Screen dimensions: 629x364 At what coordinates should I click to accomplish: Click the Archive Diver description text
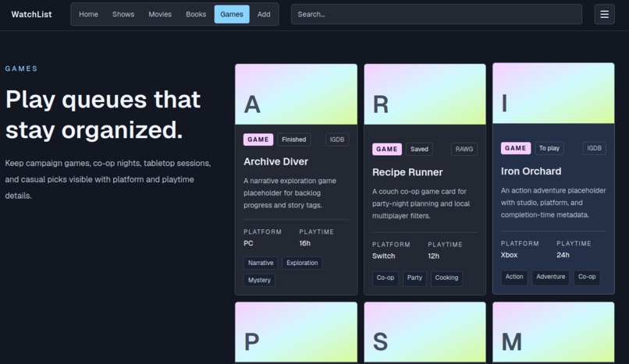290,193
